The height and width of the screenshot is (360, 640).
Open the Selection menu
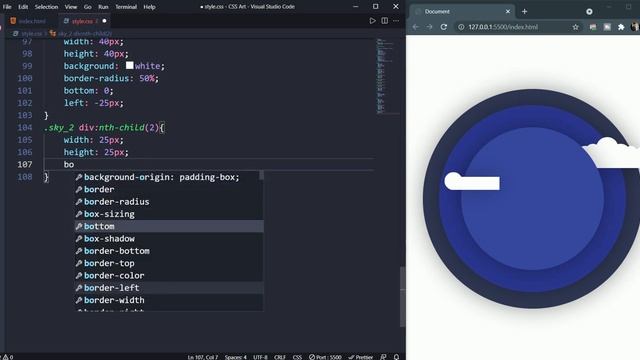tap(46, 7)
